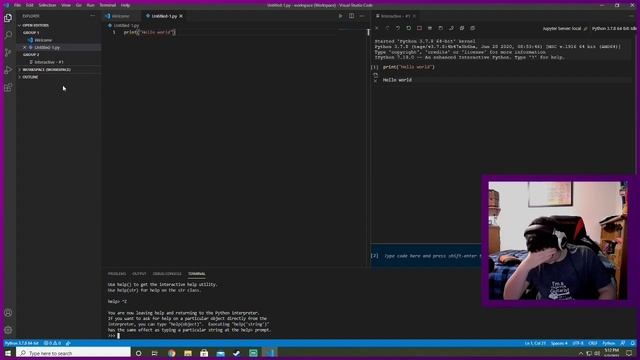Open the Terminal menu

pyautogui.click(x=107, y=5)
